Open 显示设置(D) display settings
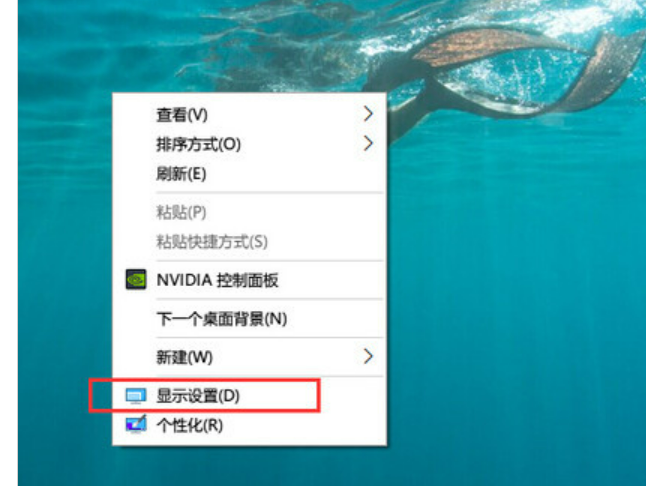This screenshot has width=646, height=486. [x=249, y=395]
